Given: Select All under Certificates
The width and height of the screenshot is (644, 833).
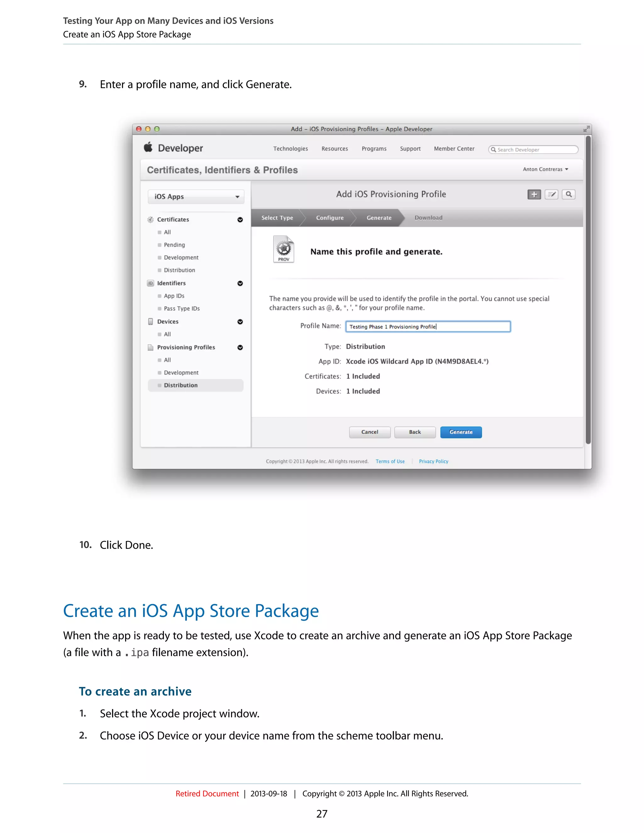Looking at the screenshot, I should coord(167,232).
